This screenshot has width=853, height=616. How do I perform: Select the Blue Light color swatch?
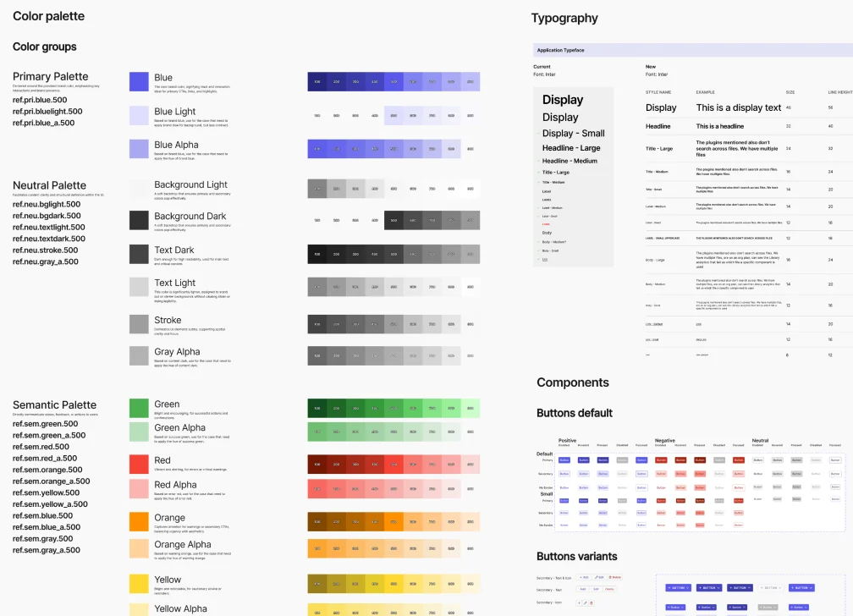click(139, 115)
